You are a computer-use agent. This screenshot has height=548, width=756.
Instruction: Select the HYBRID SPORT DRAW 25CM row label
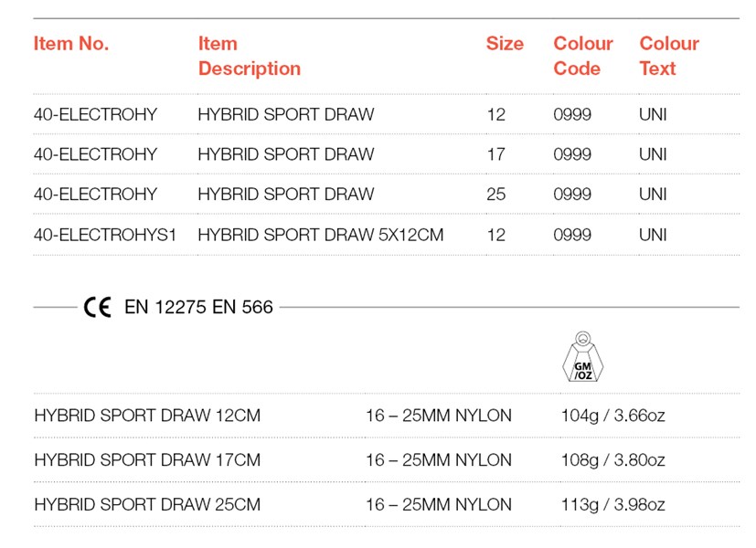pos(147,505)
